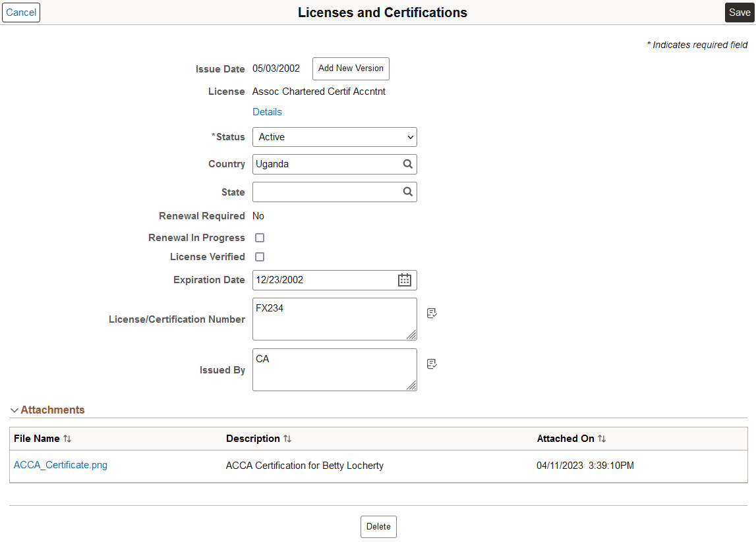Toggle the Renewal In Progress checkbox
Viewport: 756px width, 542px height.
coord(260,238)
